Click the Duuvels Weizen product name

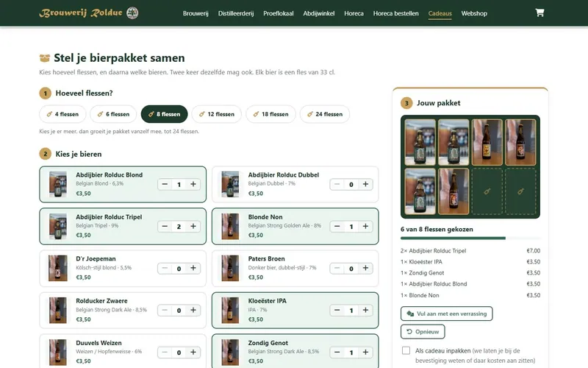click(x=98, y=343)
